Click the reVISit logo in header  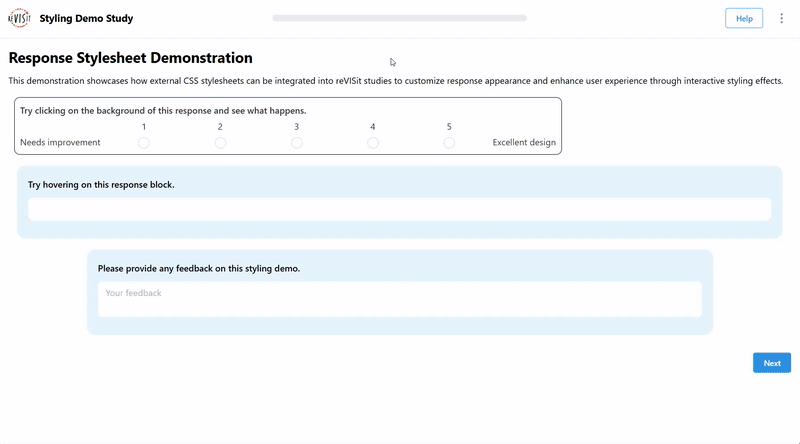tap(18, 18)
